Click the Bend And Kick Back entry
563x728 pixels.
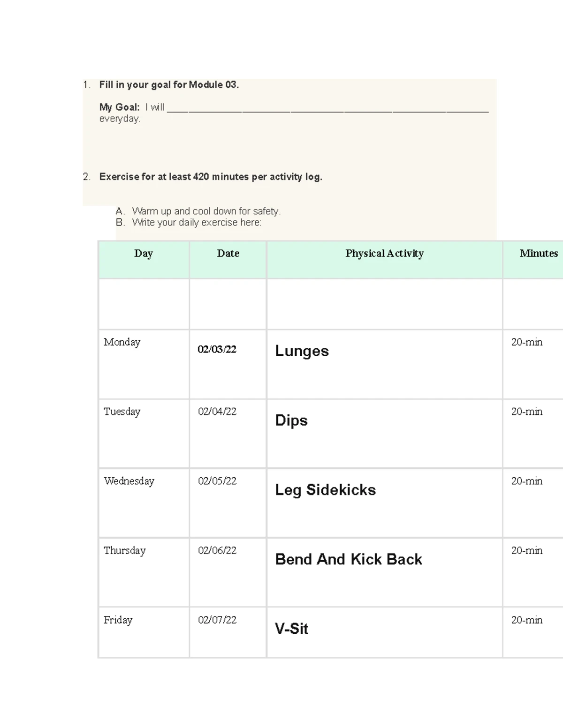pyautogui.click(x=349, y=559)
